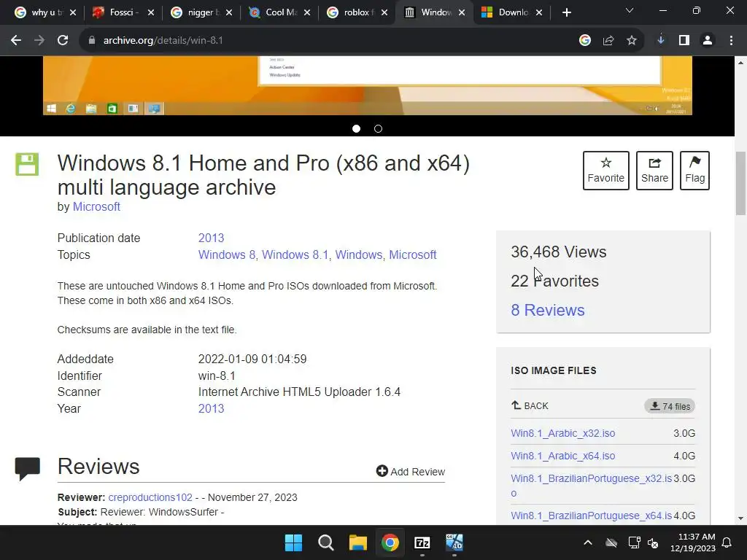This screenshot has width=747, height=560.
Task: Expand the hidden tray icons chevron
Action: [588, 542]
